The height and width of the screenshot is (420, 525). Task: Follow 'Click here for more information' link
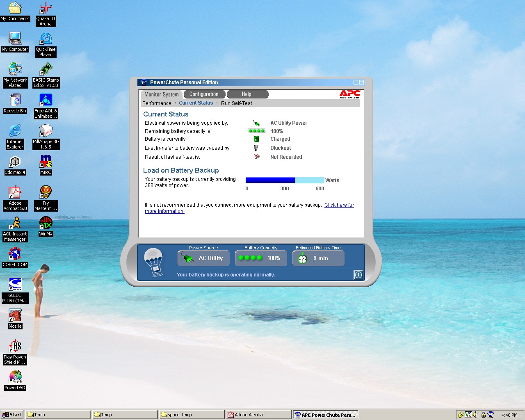(x=339, y=205)
